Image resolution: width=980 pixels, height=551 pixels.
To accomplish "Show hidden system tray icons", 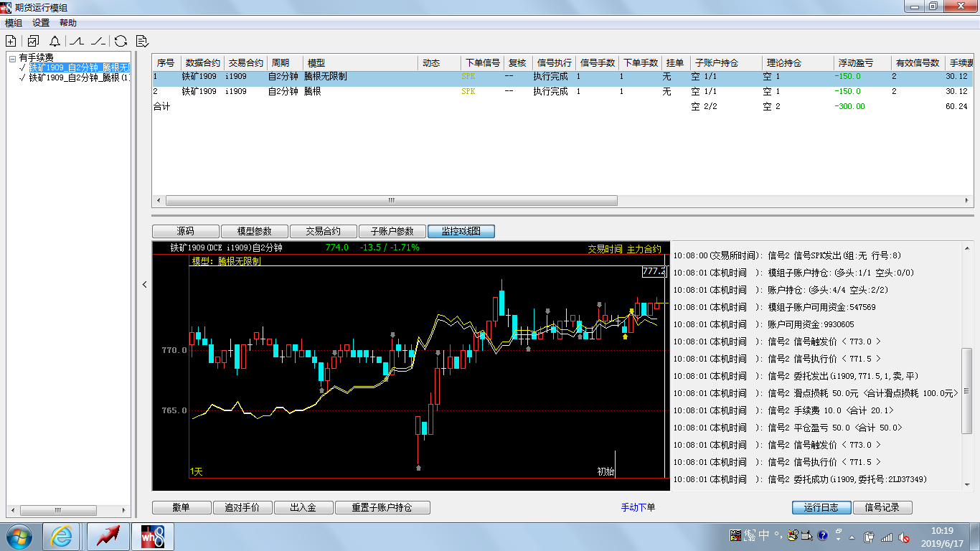I will 851,537.
